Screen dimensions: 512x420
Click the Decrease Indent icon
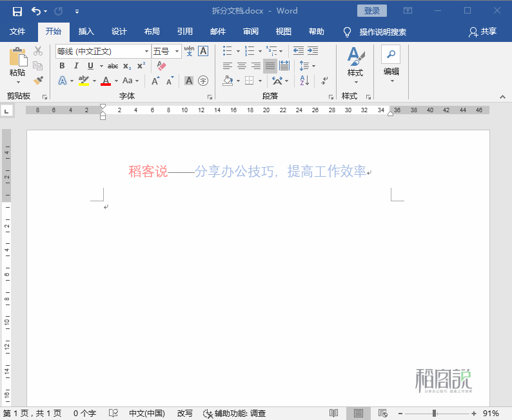(299, 50)
